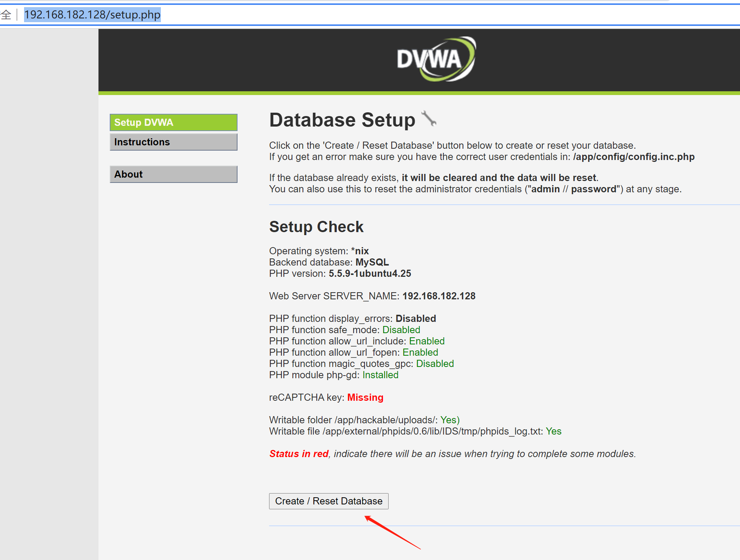Viewport: 740px width, 560px height.
Task: Click the Setup Check heading
Action: point(316,227)
